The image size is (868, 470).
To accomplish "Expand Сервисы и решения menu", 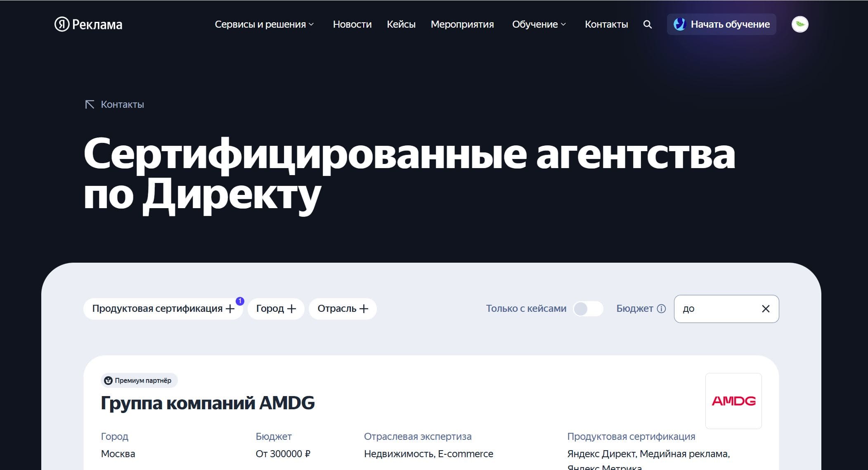I will 264,24.
